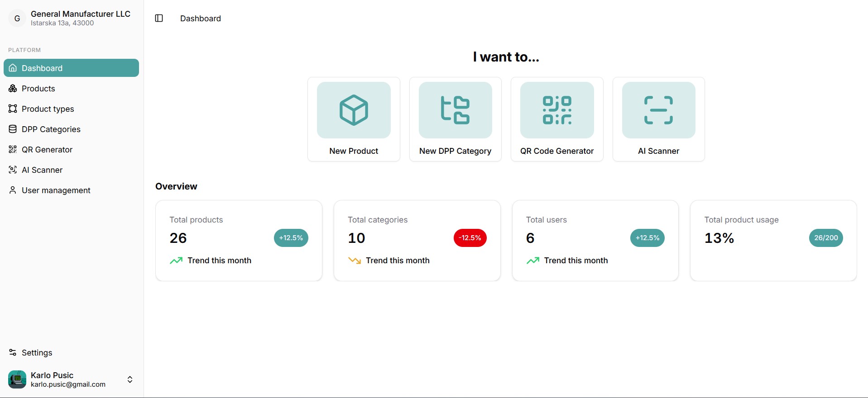Screen dimensions: 868x398
Task: Click the red -12.5% categories badge
Action: (470, 238)
